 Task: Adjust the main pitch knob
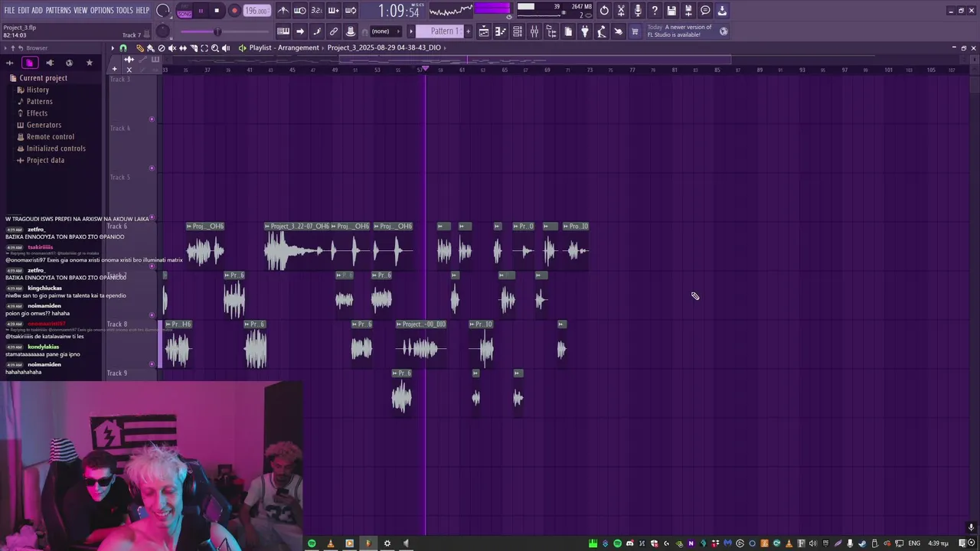(x=163, y=31)
